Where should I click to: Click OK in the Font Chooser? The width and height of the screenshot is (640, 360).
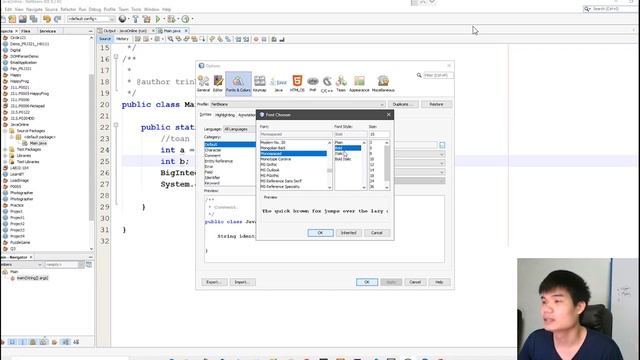320,233
